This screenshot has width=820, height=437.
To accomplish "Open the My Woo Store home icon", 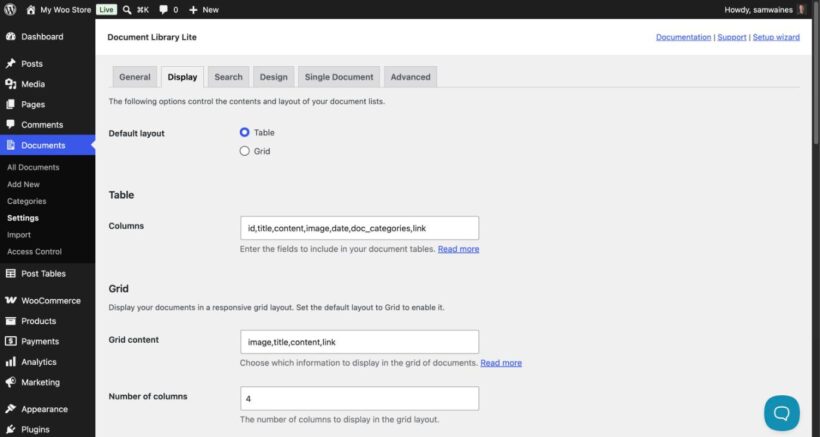I will point(31,9).
